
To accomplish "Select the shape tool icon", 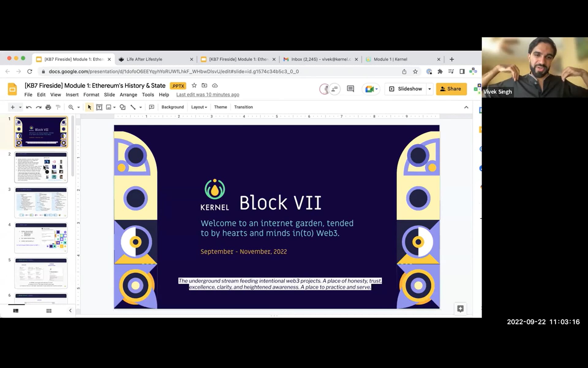I will click(123, 107).
